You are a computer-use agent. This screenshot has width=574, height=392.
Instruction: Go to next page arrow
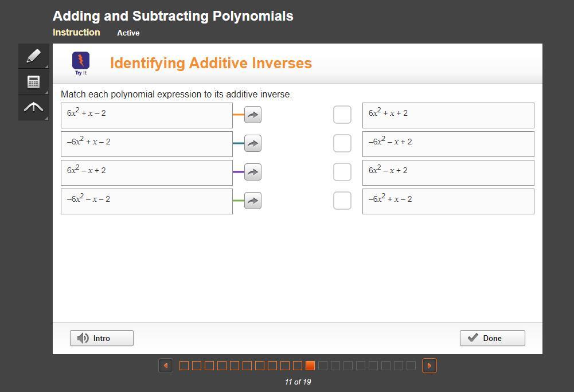click(x=429, y=366)
